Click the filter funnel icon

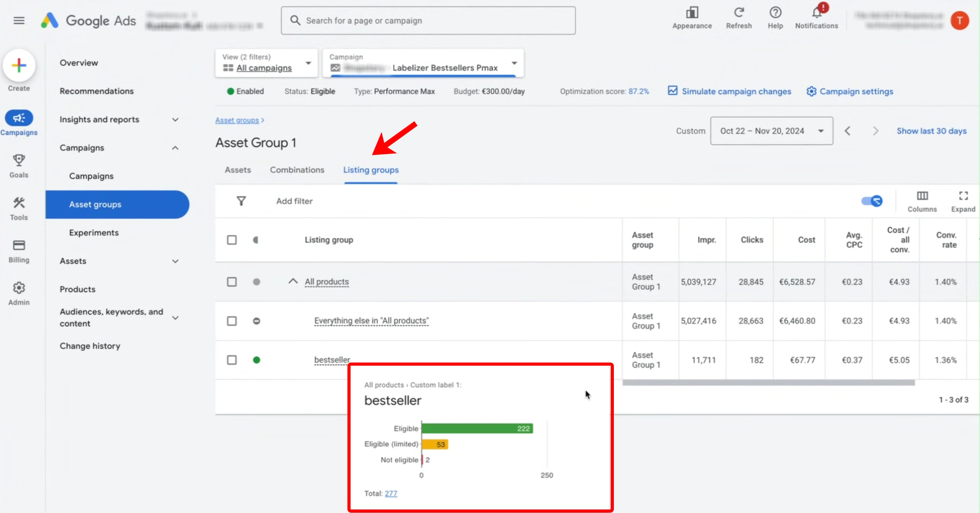coord(241,201)
